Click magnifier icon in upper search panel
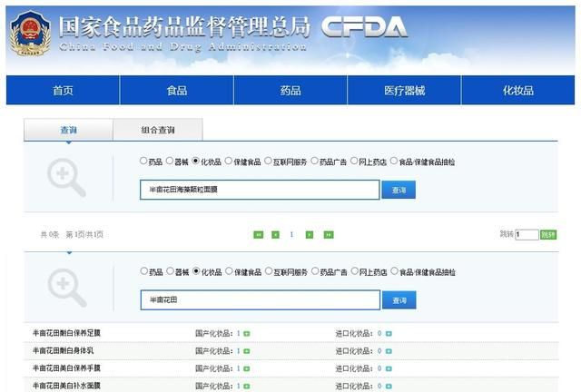 click(66, 177)
